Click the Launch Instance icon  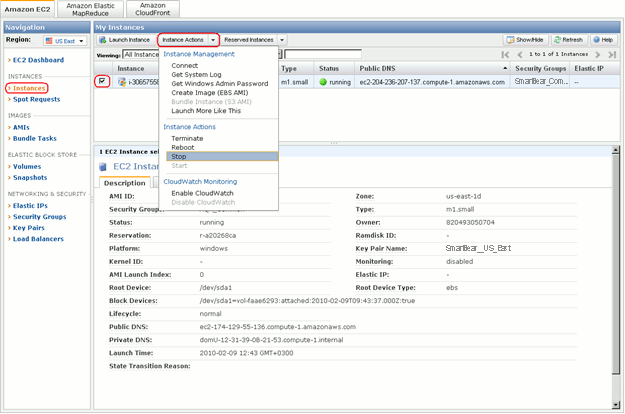pos(102,40)
